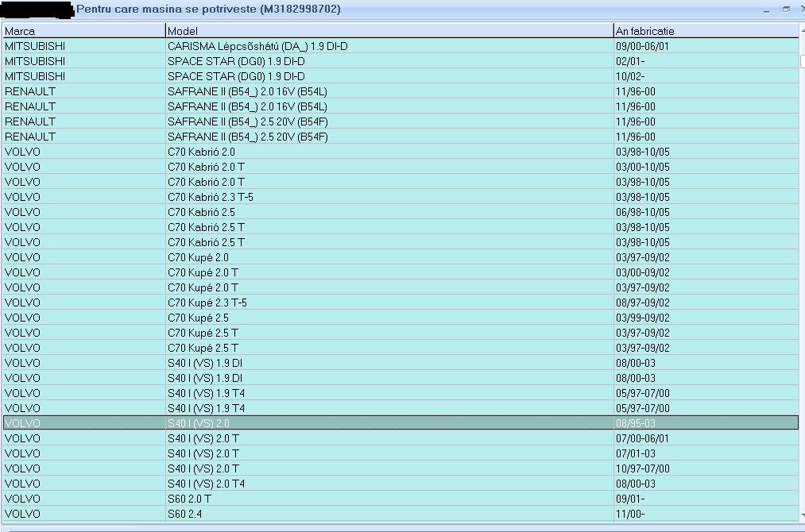Click the date cell 03/99-09/02
Screen dimensions: 805x532
coord(706,318)
